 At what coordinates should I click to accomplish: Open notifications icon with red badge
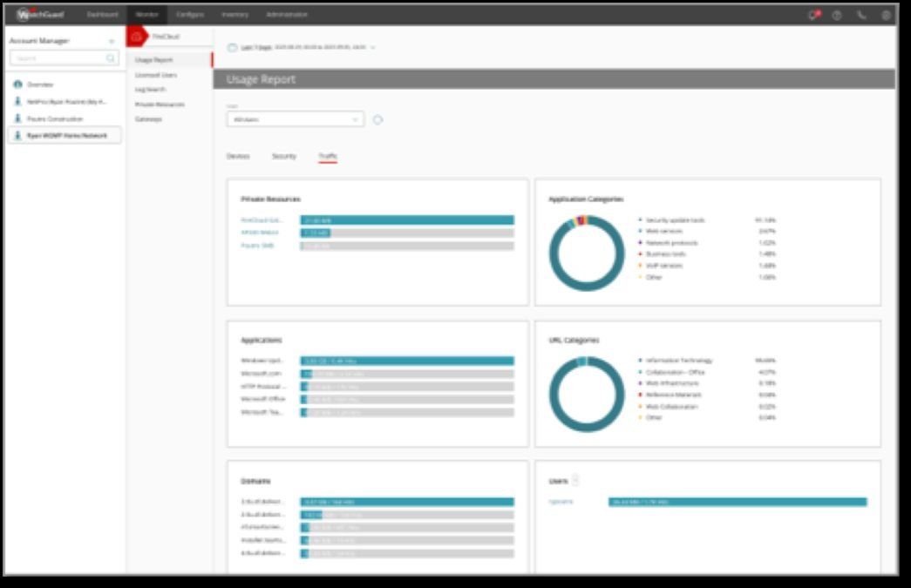(x=813, y=15)
